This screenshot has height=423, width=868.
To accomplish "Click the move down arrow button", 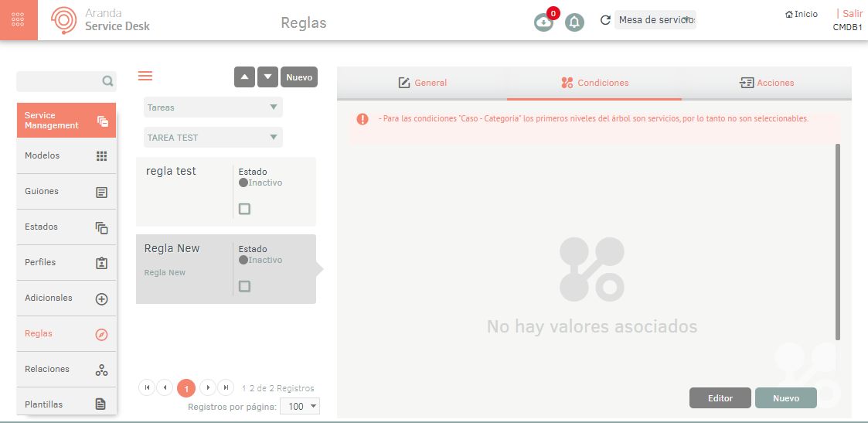I will (x=267, y=77).
